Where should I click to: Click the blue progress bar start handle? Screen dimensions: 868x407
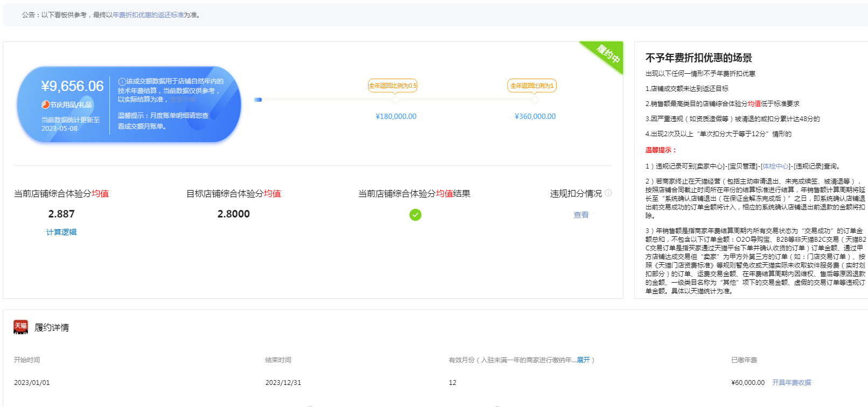coord(258,100)
